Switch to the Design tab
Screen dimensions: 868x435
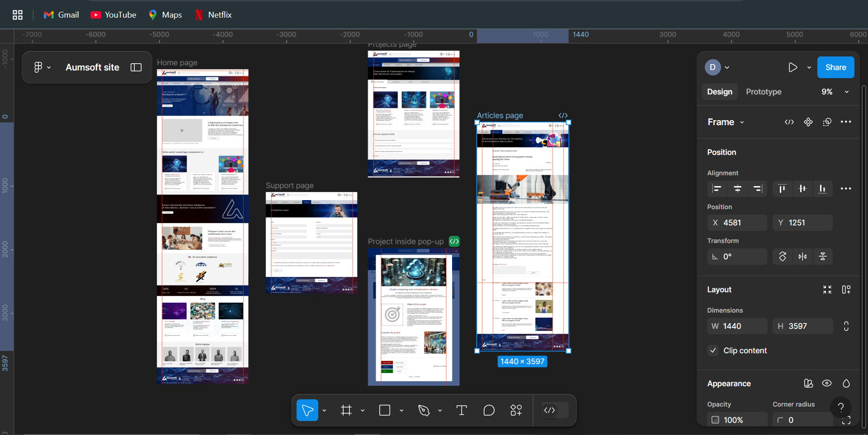720,92
